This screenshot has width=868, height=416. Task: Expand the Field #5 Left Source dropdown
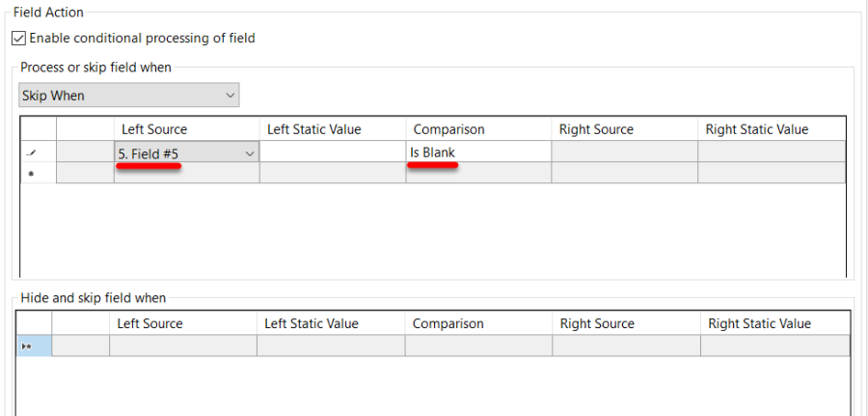250,153
